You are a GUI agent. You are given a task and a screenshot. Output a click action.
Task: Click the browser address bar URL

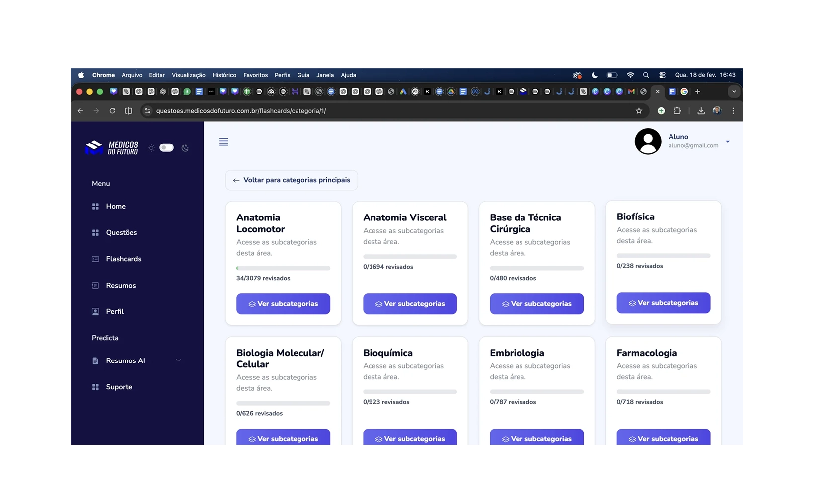coord(241,111)
